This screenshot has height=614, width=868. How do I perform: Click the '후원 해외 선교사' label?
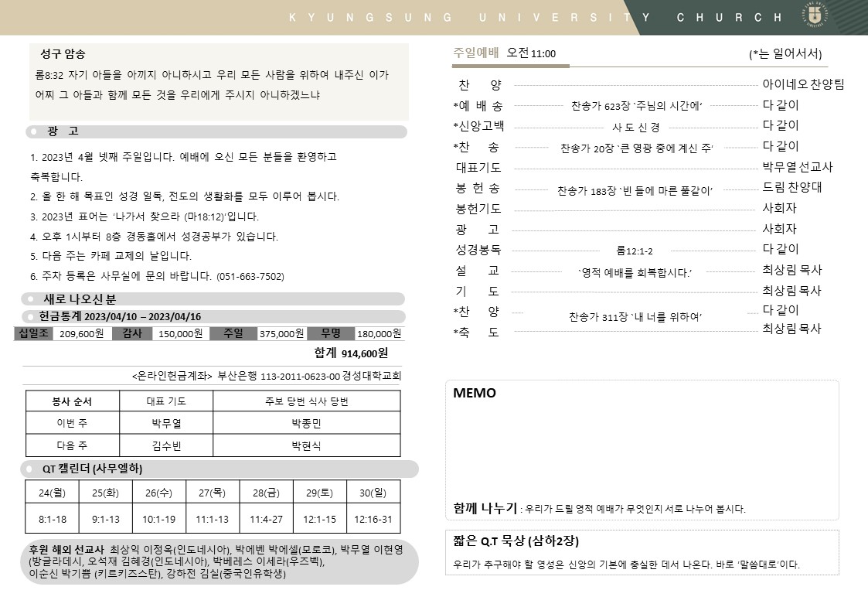click(x=66, y=550)
